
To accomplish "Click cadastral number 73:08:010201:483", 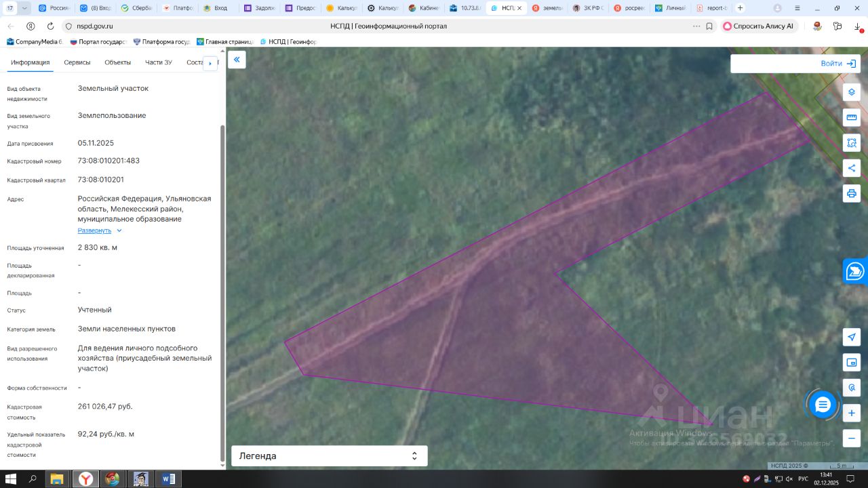I will [x=108, y=161].
